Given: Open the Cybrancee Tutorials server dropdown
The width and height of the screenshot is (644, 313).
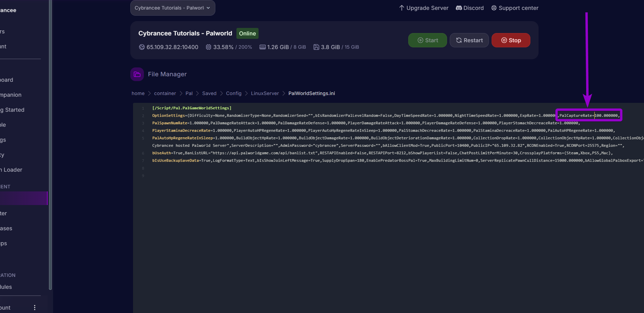Looking at the screenshot, I should (x=172, y=8).
